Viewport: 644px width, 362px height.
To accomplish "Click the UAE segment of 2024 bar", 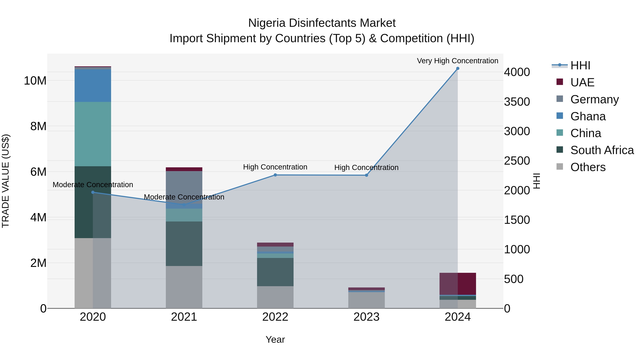I will pyautogui.click(x=458, y=284).
